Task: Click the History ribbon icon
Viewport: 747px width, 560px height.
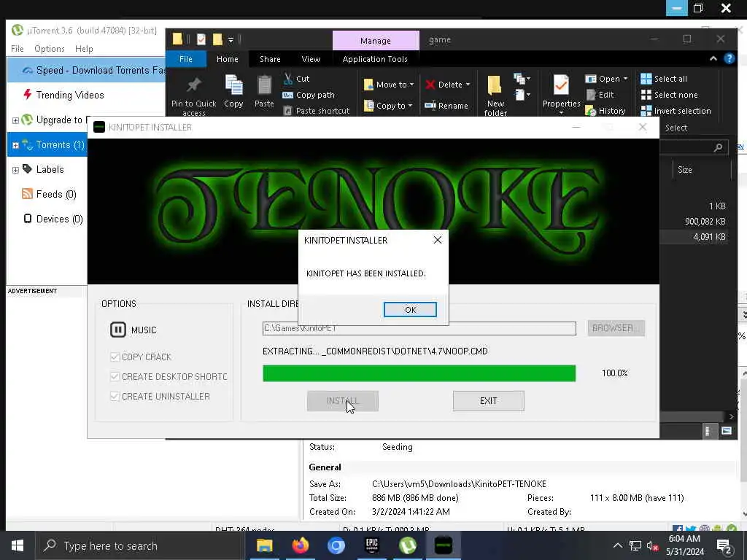Action: pyautogui.click(x=591, y=111)
